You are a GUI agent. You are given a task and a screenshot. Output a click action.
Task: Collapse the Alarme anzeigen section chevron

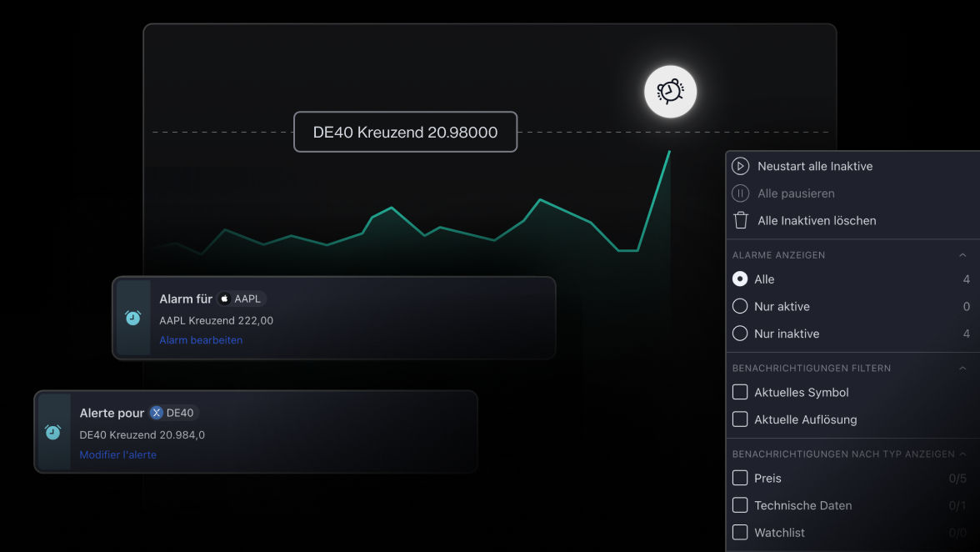click(x=962, y=255)
